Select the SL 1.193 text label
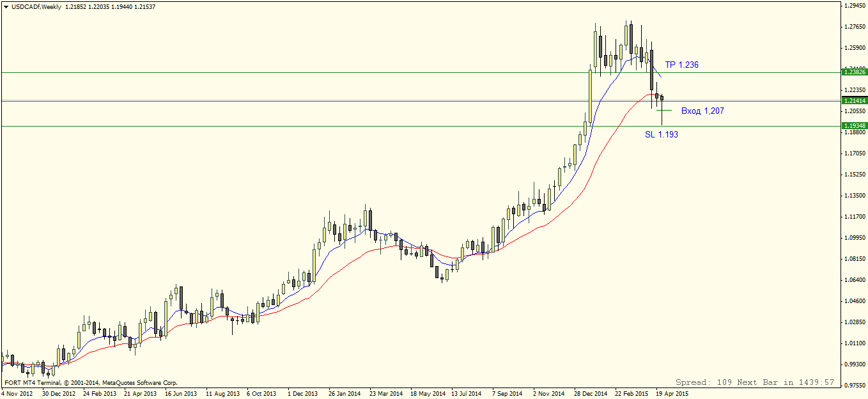Image resolution: width=868 pixels, height=399 pixels. click(662, 134)
